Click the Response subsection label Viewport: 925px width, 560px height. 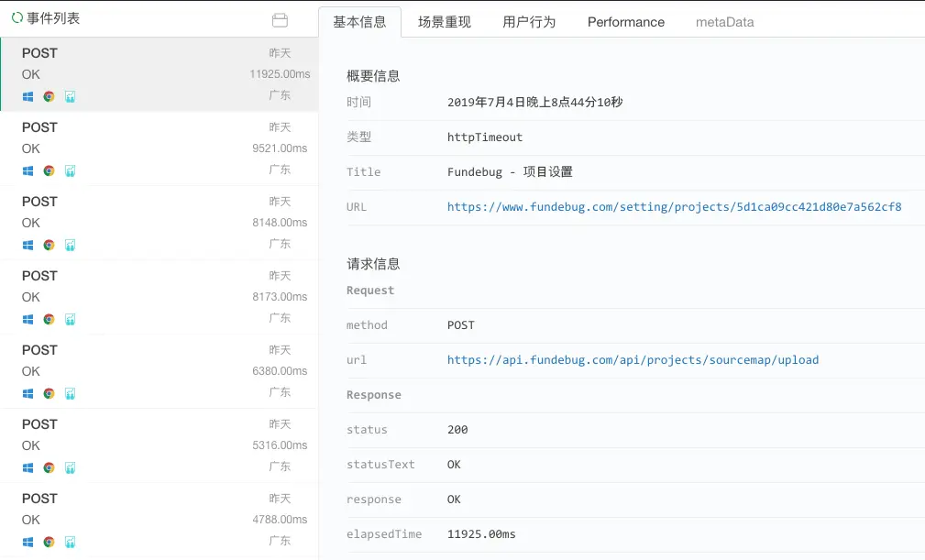tap(373, 395)
